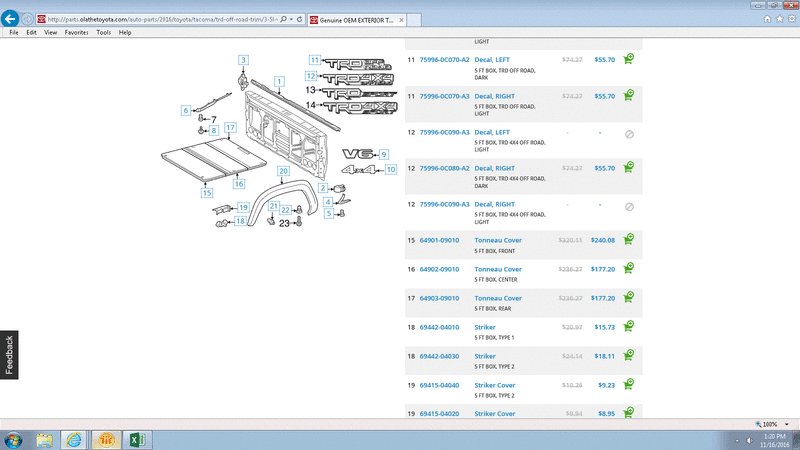
Task: Select callout 18 on the parts diagram
Action: 240,221
